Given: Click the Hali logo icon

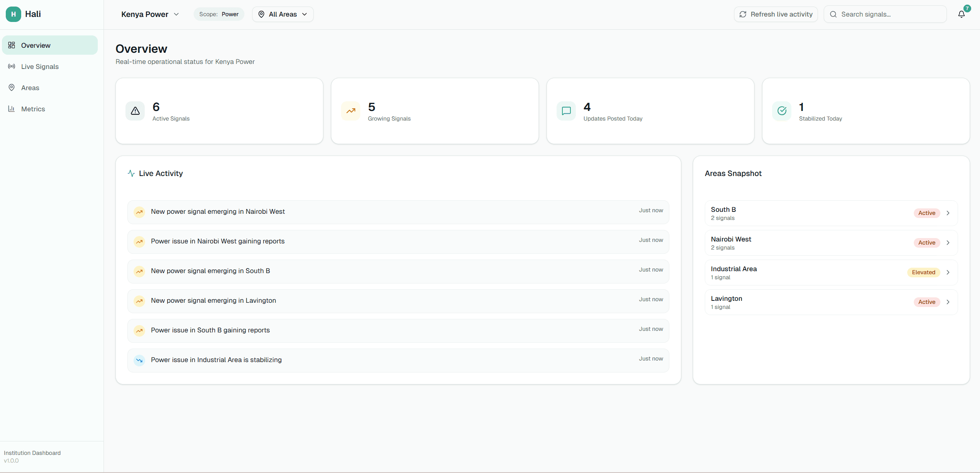Looking at the screenshot, I should (13, 14).
